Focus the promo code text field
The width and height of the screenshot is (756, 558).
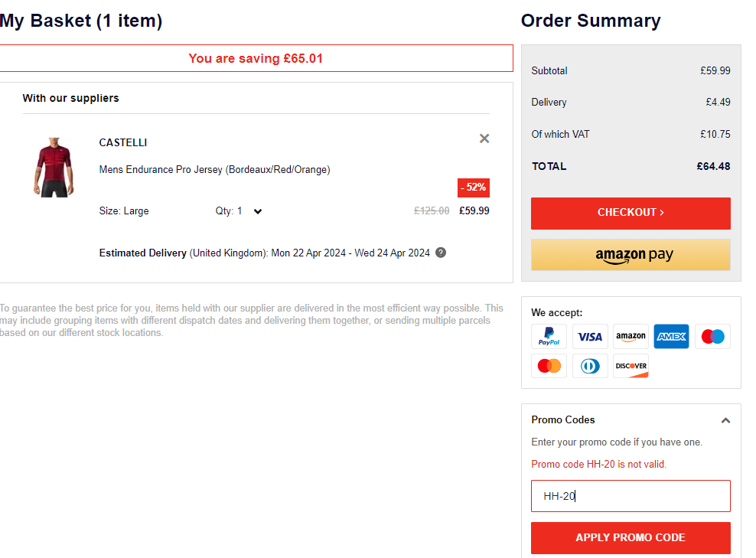tap(631, 496)
